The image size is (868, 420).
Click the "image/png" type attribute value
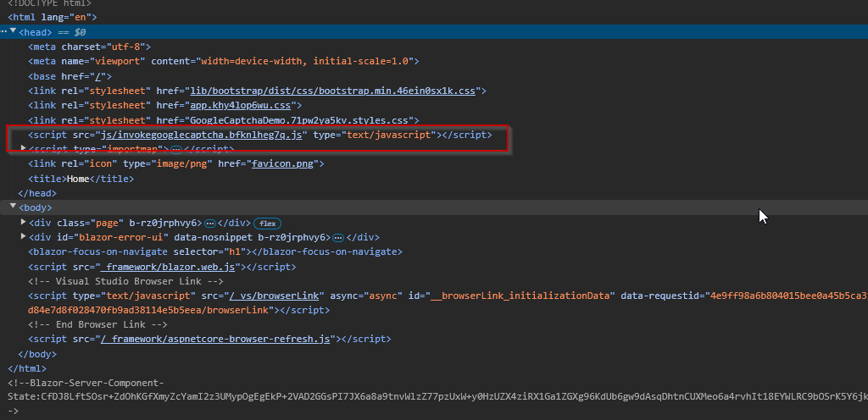click(x=182, y=164)
